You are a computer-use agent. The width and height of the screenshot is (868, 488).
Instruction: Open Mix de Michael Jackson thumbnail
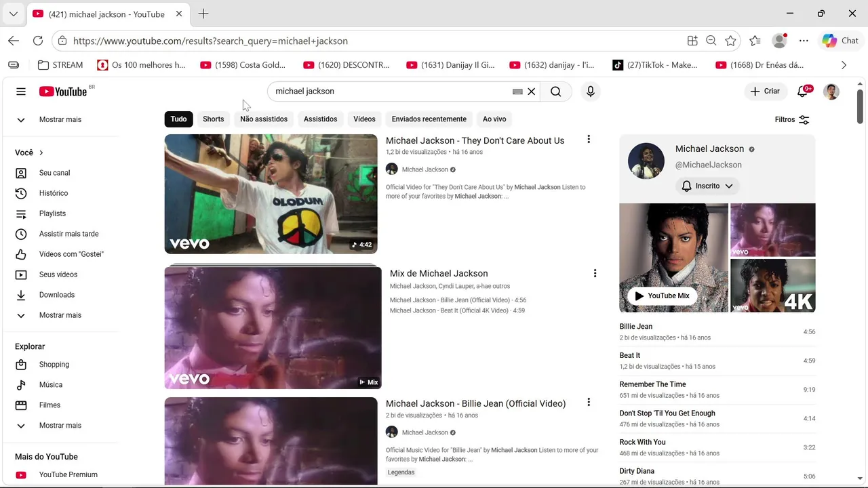(273, 328)
